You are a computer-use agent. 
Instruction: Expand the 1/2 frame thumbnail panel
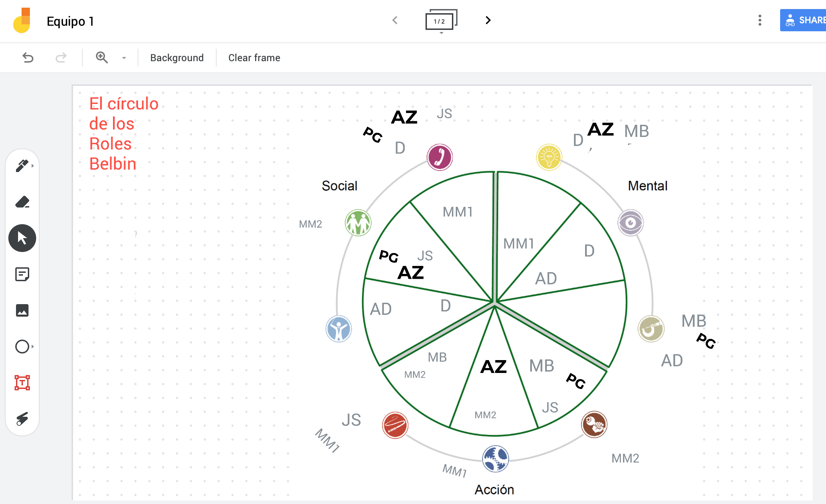(x=441, y=21)
